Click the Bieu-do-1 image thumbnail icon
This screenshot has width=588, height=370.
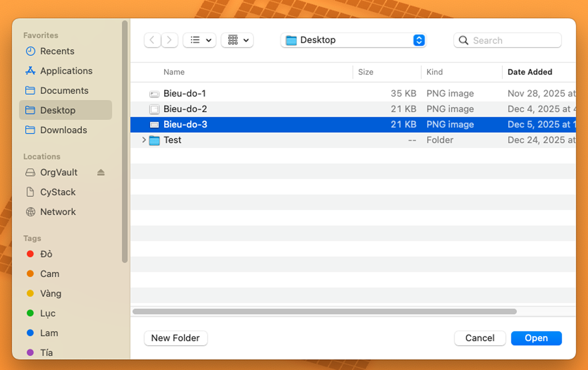154,94
